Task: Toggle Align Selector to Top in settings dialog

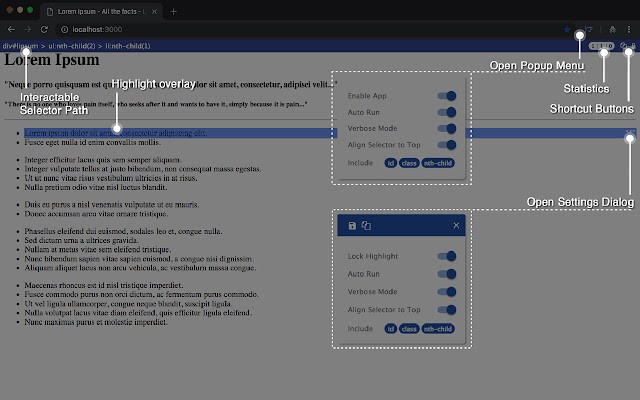Action: 447,310
